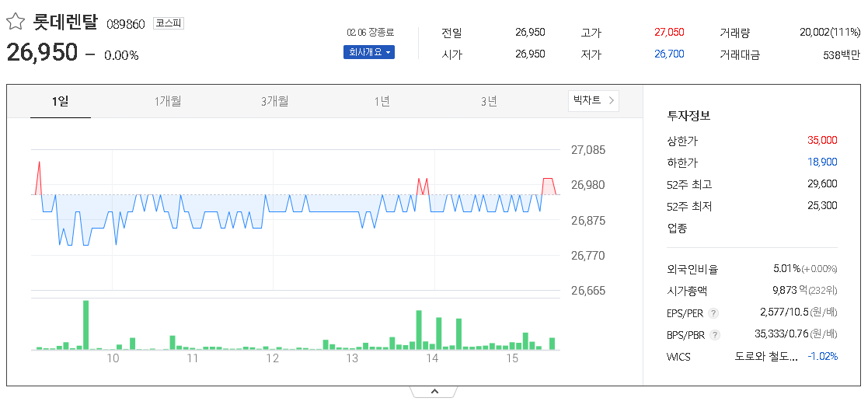This screenshot has width=868, height=405.
Task: Click the 투자정보 heading
Action: [689, 117]
